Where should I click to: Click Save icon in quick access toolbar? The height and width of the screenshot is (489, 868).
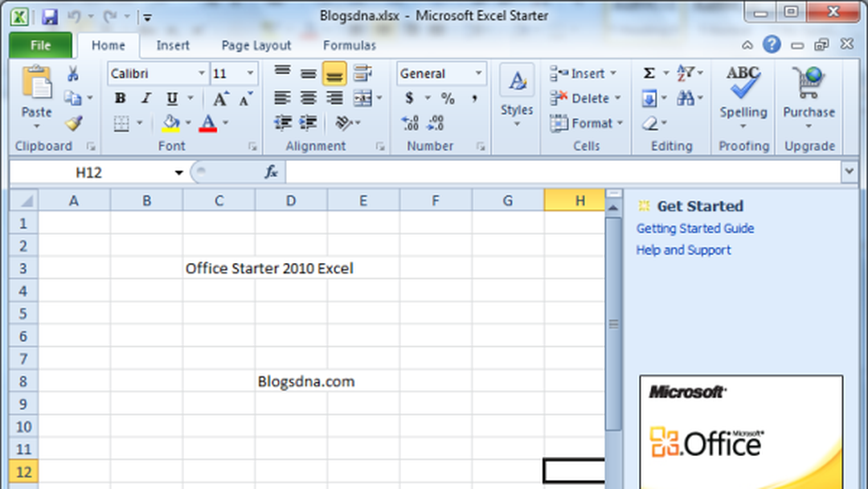tap(49, 17)
